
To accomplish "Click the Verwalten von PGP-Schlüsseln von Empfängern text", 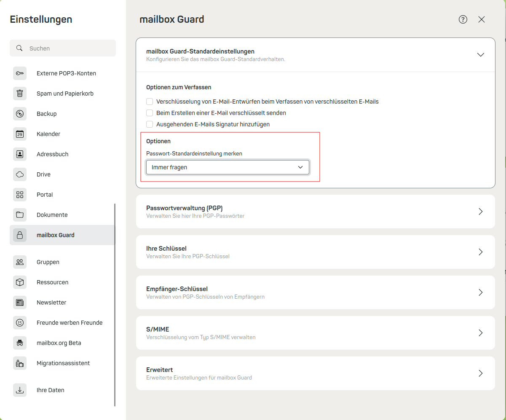I will tap(206, 297).
